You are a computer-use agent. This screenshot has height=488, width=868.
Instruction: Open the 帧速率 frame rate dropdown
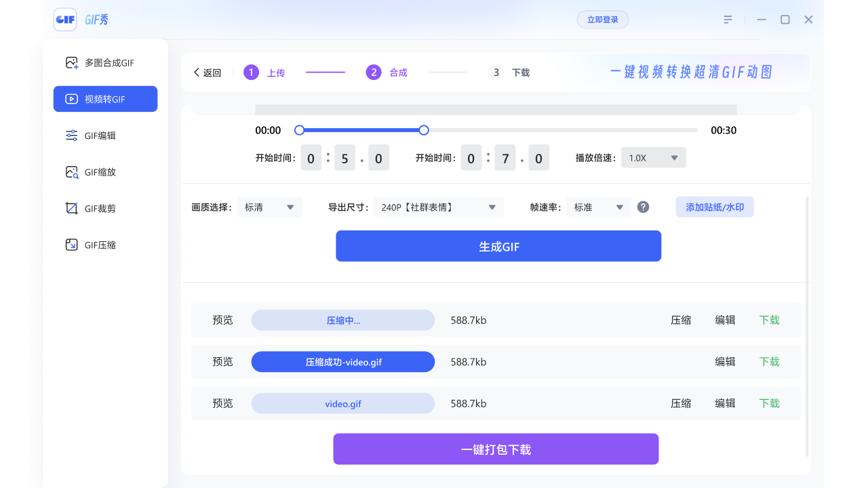[599, 207]
